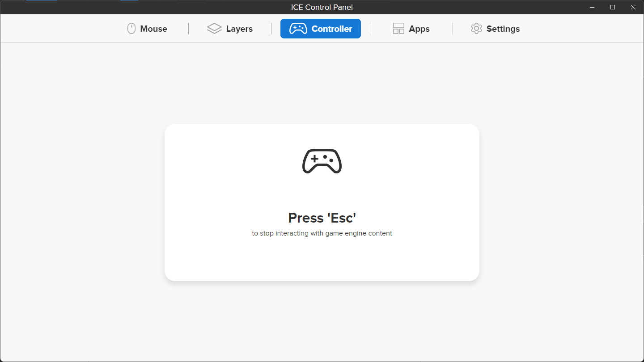Click the Settings gear icon
This screenshot has height=362, width=644.
click(x=476, y=29)
